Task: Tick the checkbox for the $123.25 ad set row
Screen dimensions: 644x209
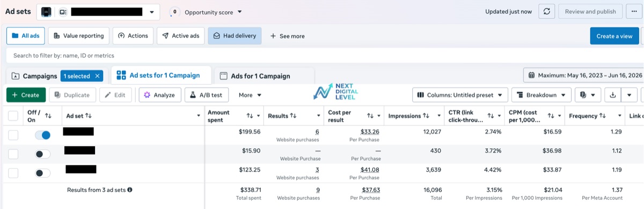Action: (x=13, y=173)
